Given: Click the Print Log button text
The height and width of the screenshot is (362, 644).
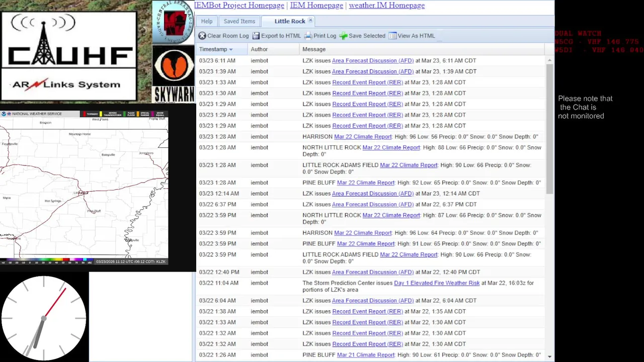Looking at the screenshot, I should click(325, 36).
